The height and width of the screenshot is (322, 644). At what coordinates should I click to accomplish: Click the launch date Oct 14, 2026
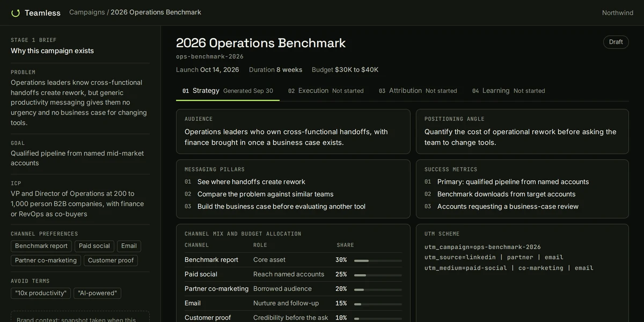[x=219, y=70]
